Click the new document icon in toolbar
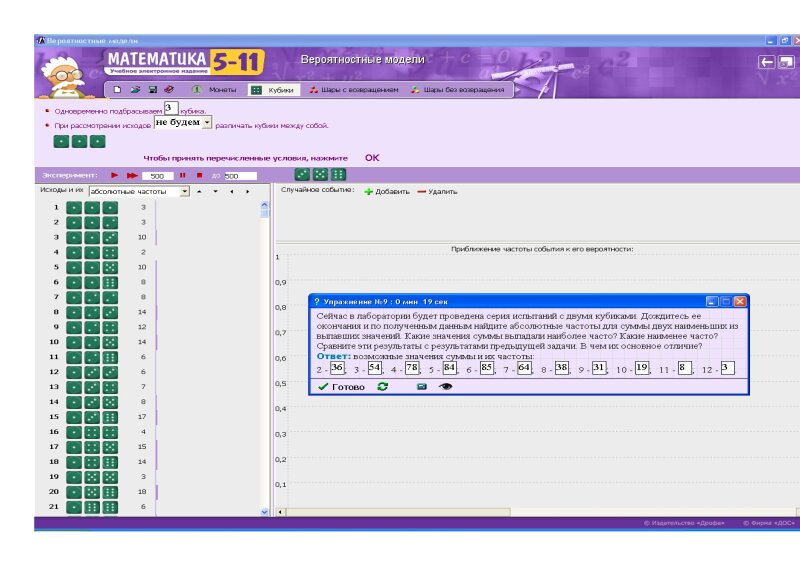 (117, 90)
